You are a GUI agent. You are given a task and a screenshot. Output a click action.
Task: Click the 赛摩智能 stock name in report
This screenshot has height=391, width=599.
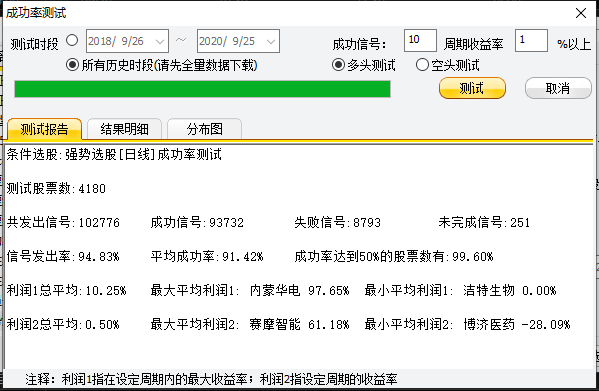[x=275, y=325]
